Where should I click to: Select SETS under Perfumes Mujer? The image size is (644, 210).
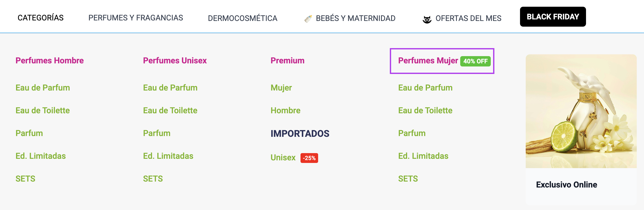[x=408, y=179]
